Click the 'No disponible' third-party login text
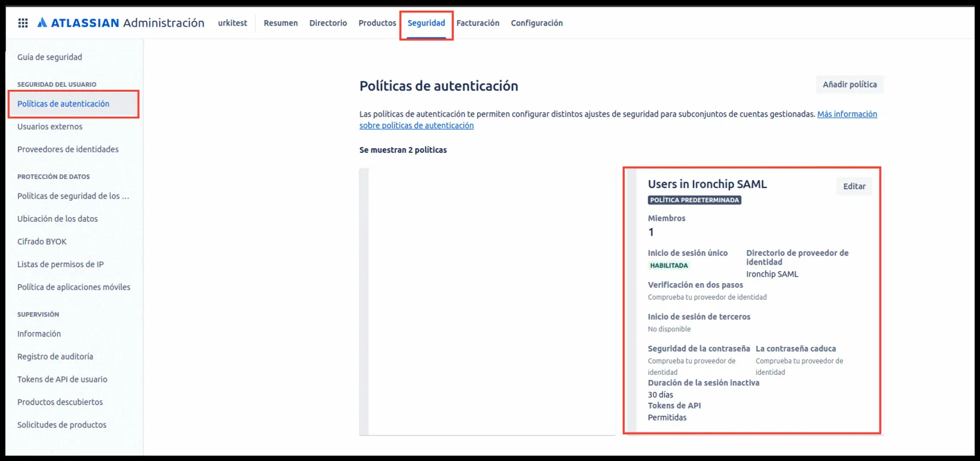Viewport: 980px width, 461px height. 669,329
